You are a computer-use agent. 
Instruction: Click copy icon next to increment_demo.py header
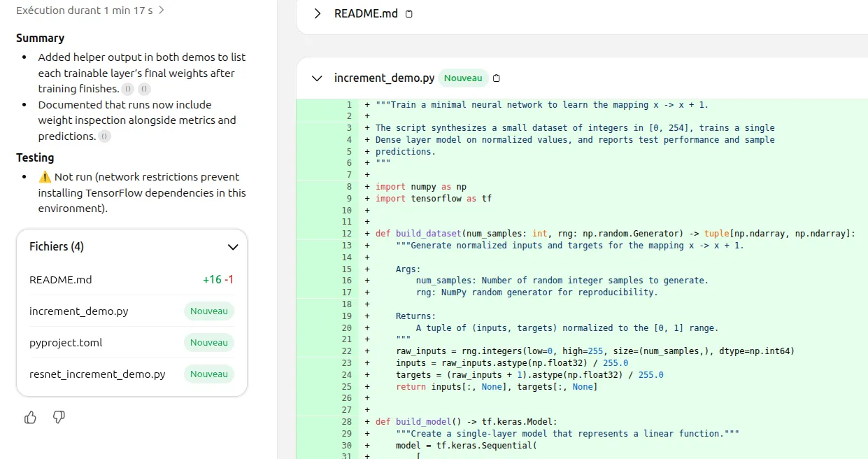tap(497, 78)
